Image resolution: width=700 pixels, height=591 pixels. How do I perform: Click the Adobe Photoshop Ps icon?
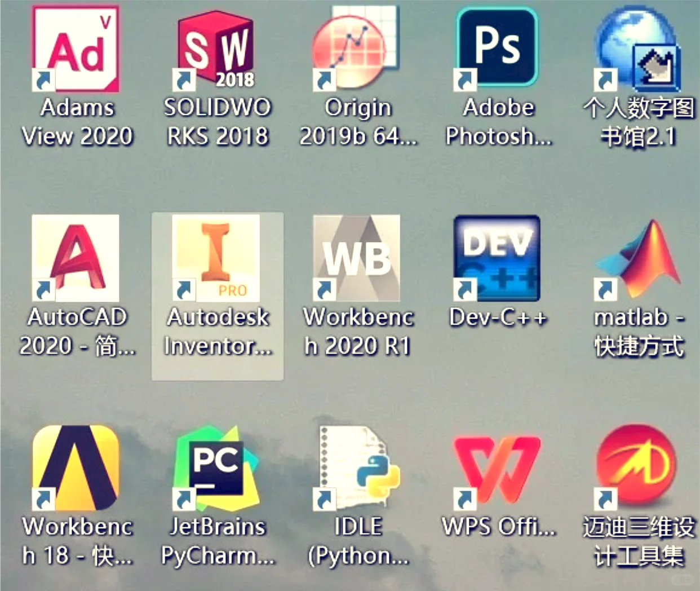pos(497,49)
